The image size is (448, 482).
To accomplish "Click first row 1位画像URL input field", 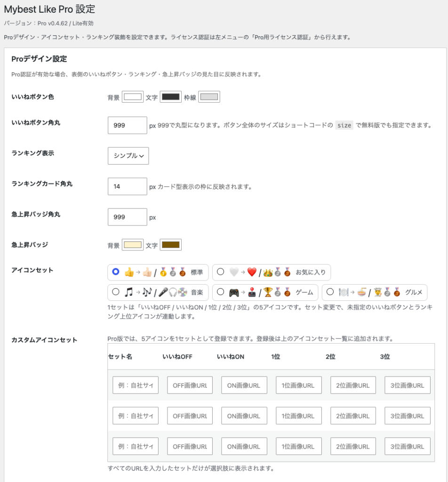I will coord(299,385).
